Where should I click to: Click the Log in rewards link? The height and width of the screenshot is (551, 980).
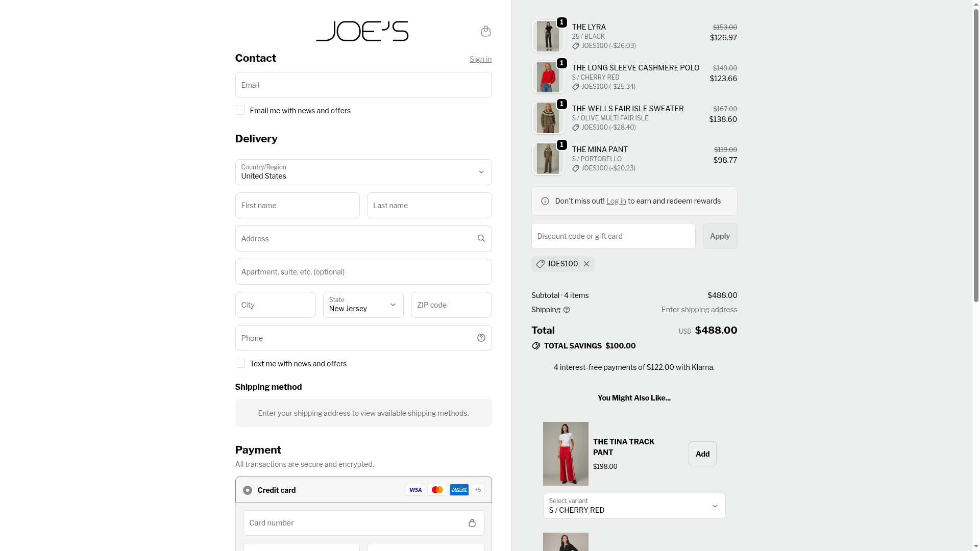(616, 201)
